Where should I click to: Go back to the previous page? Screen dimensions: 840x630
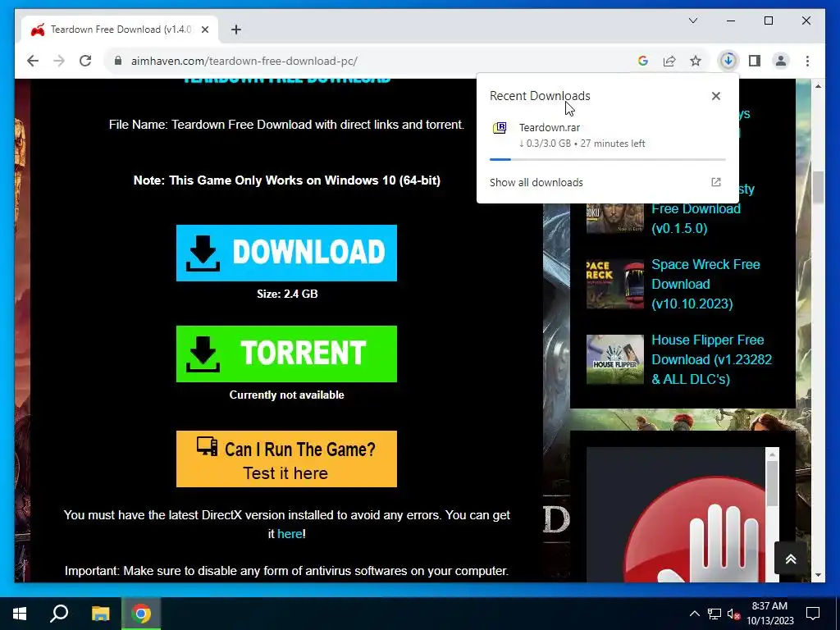coord(33,61)
